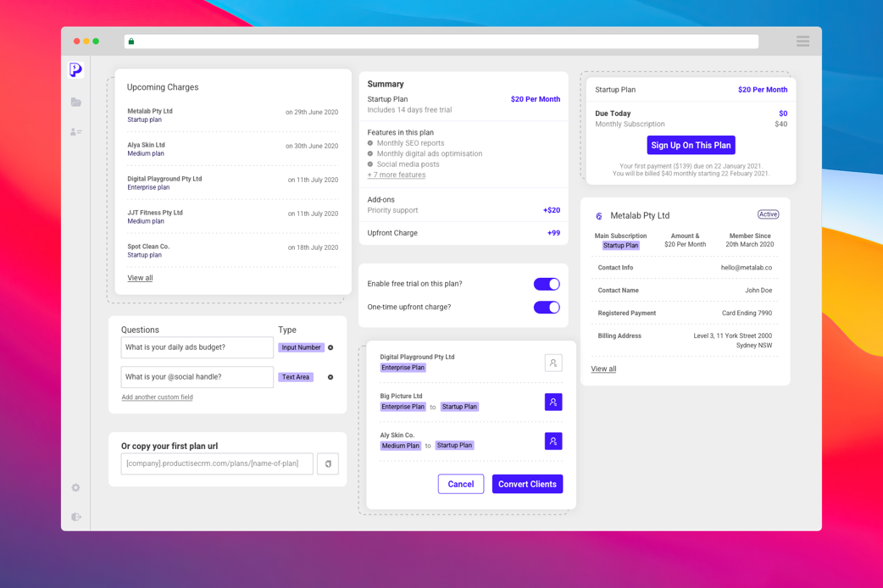Click user icon for Digital Playground Pty Ltd

coord(553,363)
